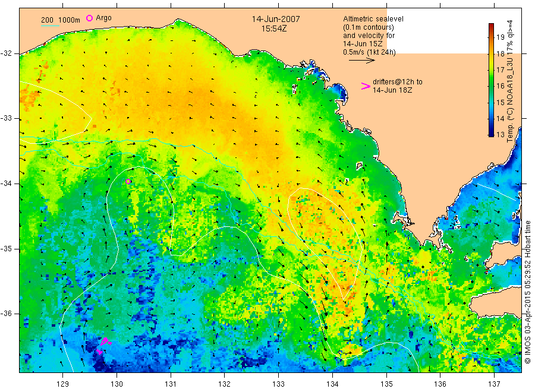Screen dimensions: 535x392
Task: Click the longitude label '130'
Action: pyautogui.click(x=117, y=384)
